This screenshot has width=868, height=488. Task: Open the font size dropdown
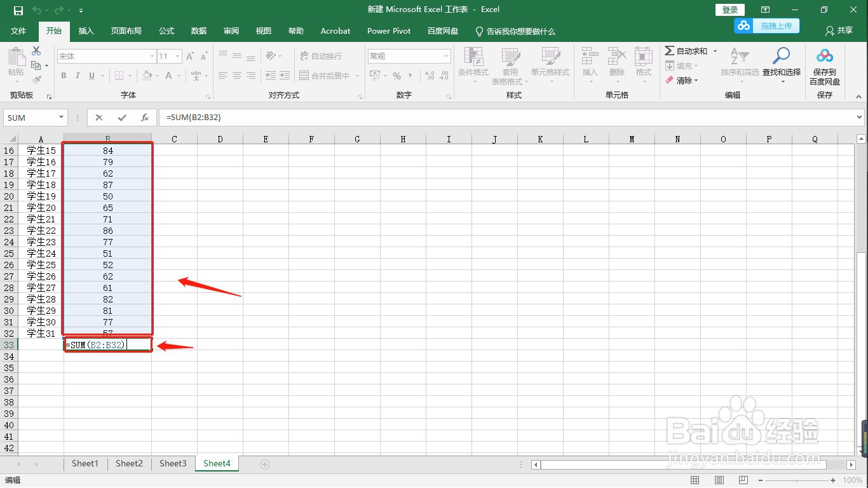point(178,57)
